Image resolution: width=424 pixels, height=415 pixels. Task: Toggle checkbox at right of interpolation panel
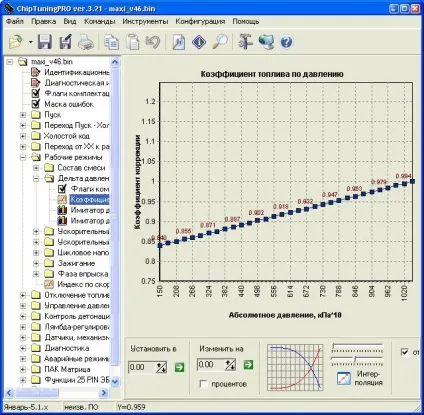[x=405, y=352]
